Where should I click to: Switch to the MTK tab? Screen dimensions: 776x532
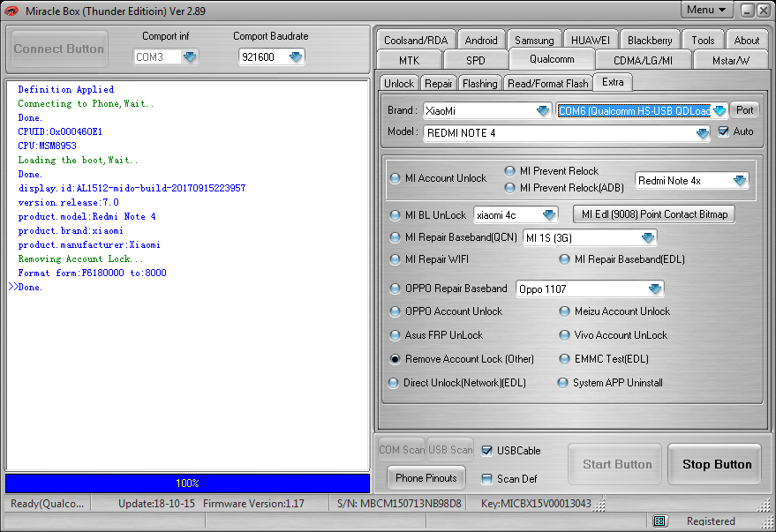pyautogui.click(x=410, y=60)
